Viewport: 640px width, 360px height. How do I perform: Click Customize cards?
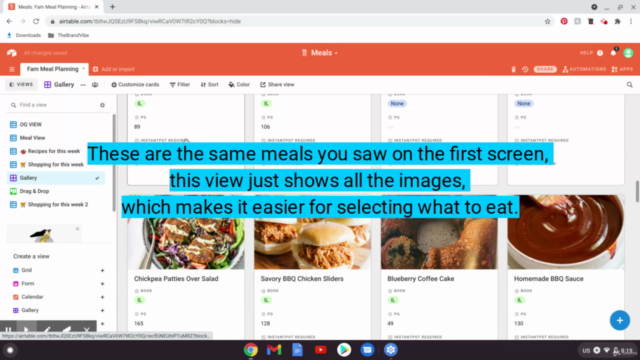click(x=135, y=84)
